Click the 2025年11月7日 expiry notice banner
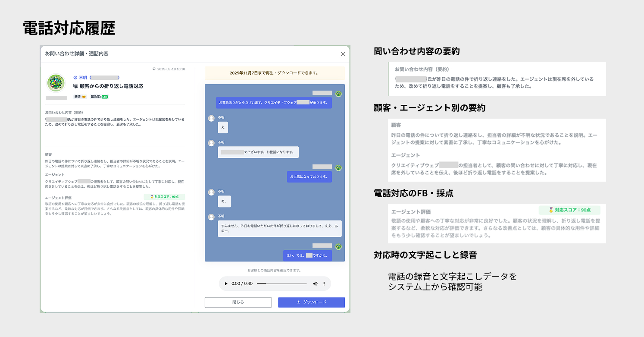Screen dimensions: 644x337 pyautogui.click(x=275, y=73)
